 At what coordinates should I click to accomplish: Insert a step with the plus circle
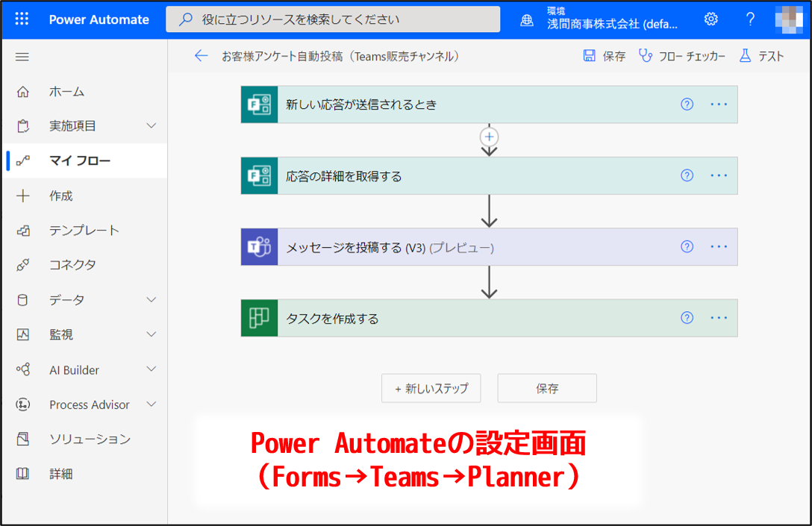coord(490,137)
